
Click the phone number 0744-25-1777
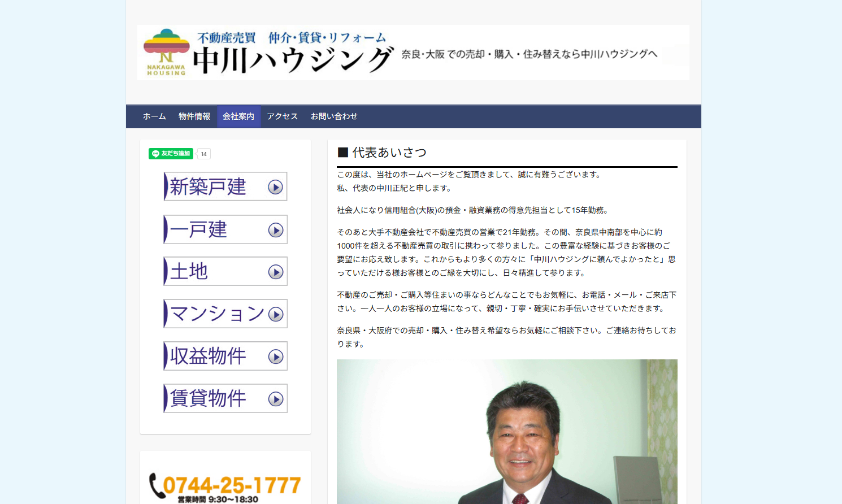click(232, 485)
